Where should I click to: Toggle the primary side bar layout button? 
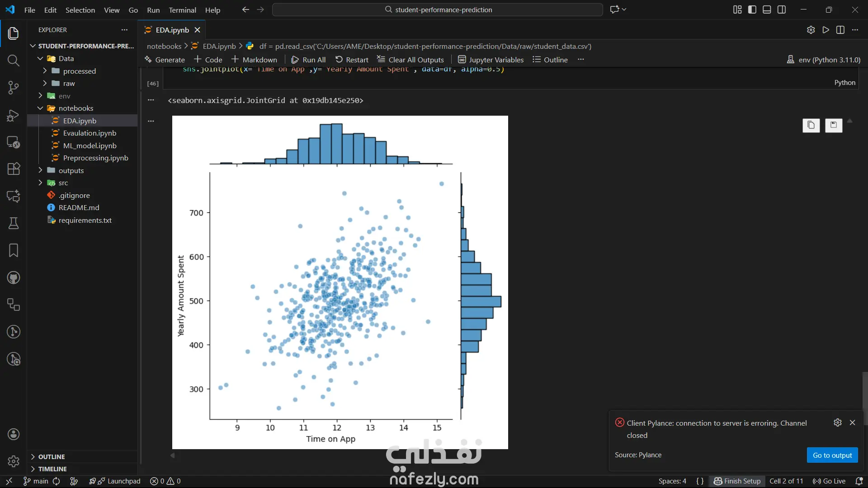pyautogui.click(x=752, y=9)
